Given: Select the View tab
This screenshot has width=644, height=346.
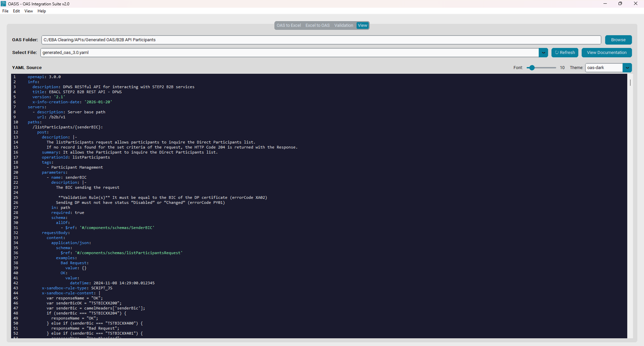Looking at the screenshot, I should (x=362, y=25).
